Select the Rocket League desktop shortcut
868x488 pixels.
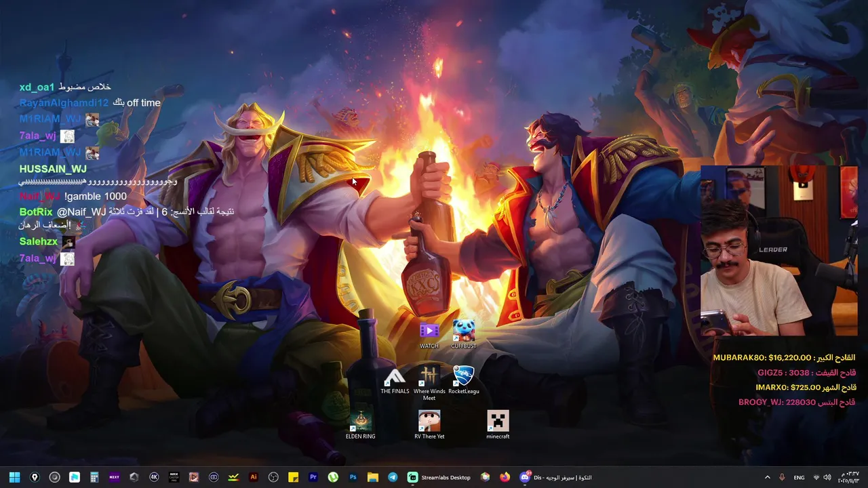pyautogui.click(x=464, y=381)
